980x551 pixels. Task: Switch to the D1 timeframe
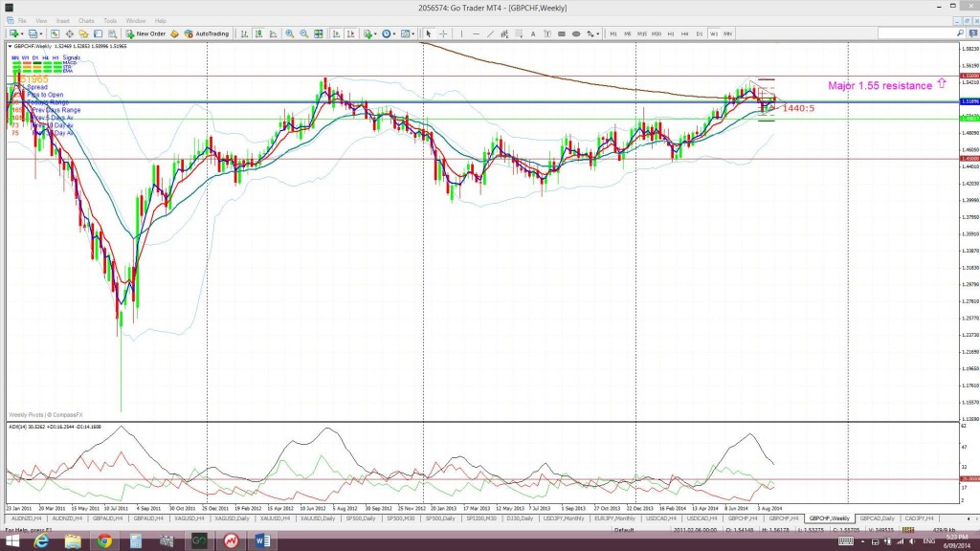(x=700, y=33)
